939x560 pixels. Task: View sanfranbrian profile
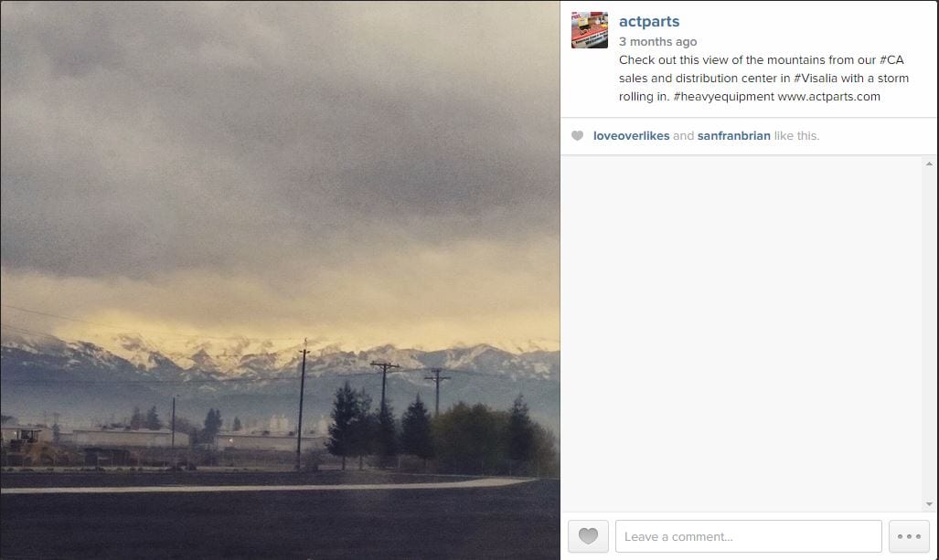733,136
